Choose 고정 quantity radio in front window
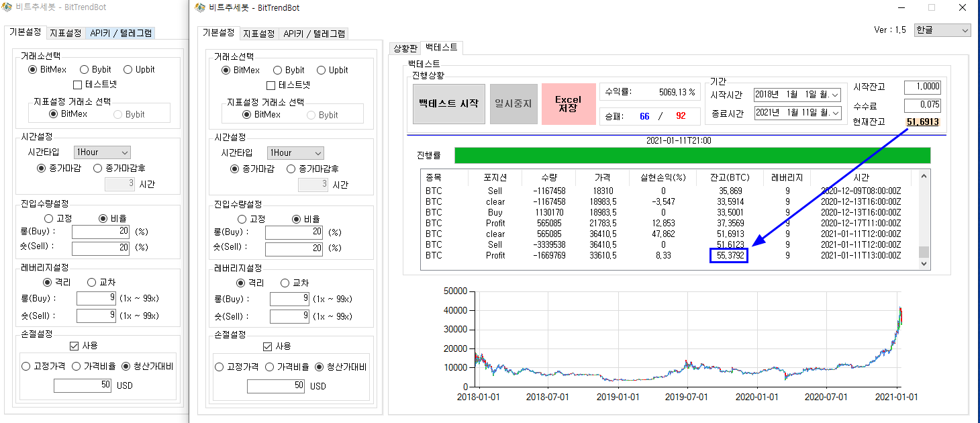 click(242, 219)
